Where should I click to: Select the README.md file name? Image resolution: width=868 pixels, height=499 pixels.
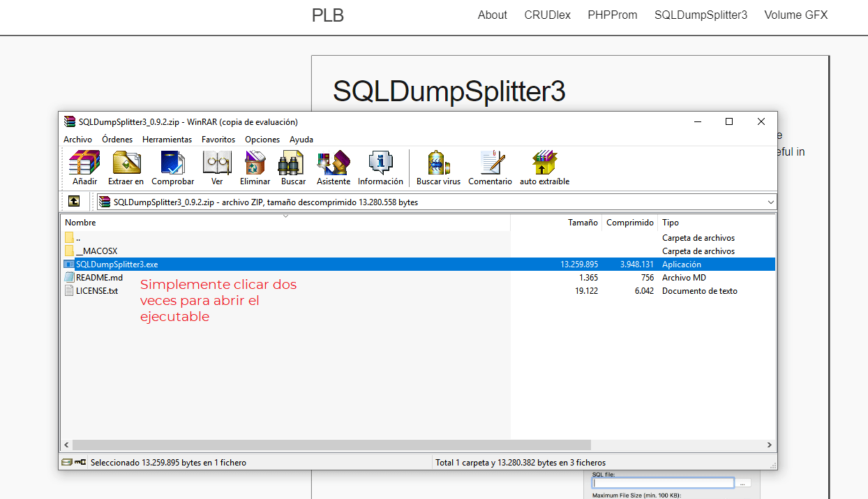click(99, 278)
